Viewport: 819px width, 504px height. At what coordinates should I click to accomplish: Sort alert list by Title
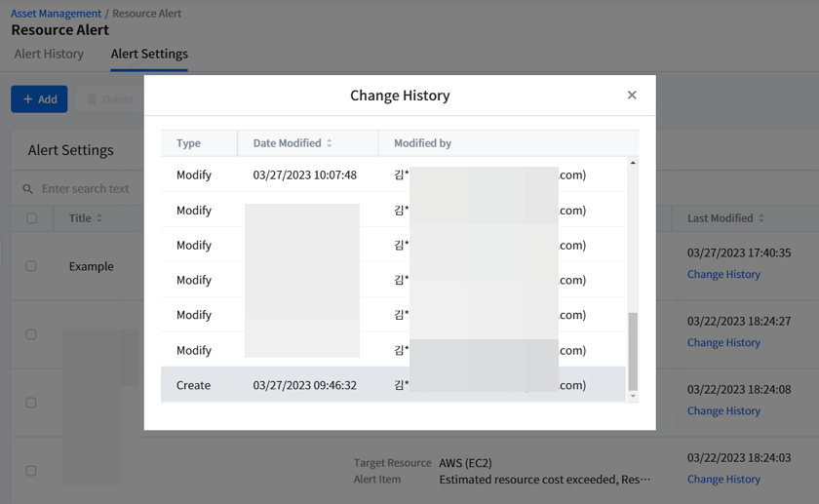pos(99,218)
